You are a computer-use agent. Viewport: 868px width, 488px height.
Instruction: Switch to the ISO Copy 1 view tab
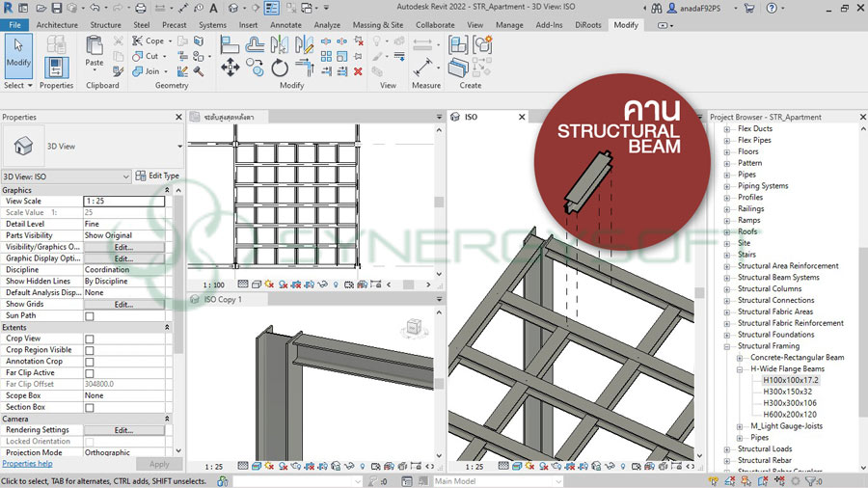point(223,300)
